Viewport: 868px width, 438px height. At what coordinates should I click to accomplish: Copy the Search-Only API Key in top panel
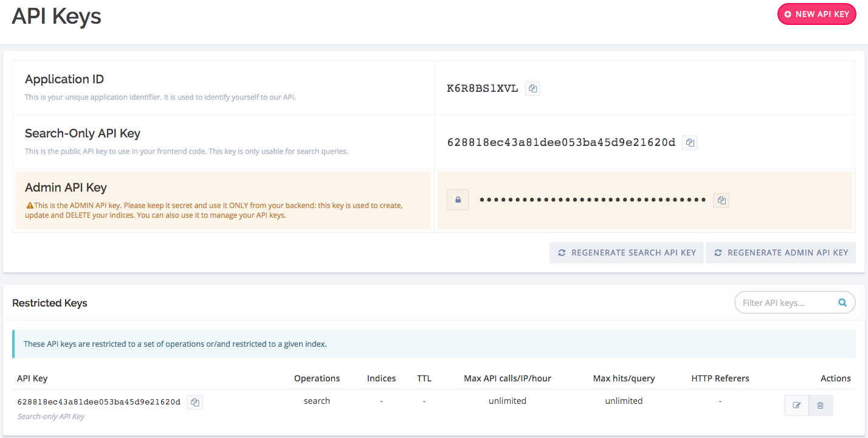tap(690, 143)
